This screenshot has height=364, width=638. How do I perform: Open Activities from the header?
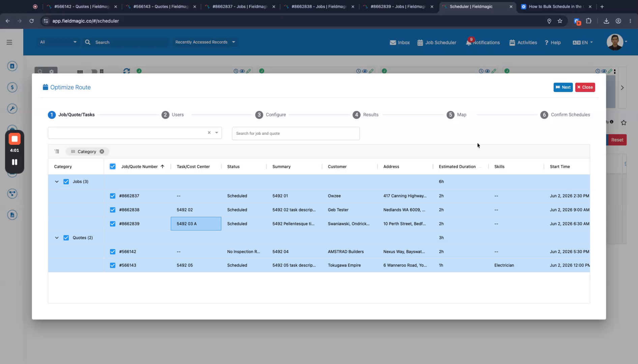click(523, 42)
